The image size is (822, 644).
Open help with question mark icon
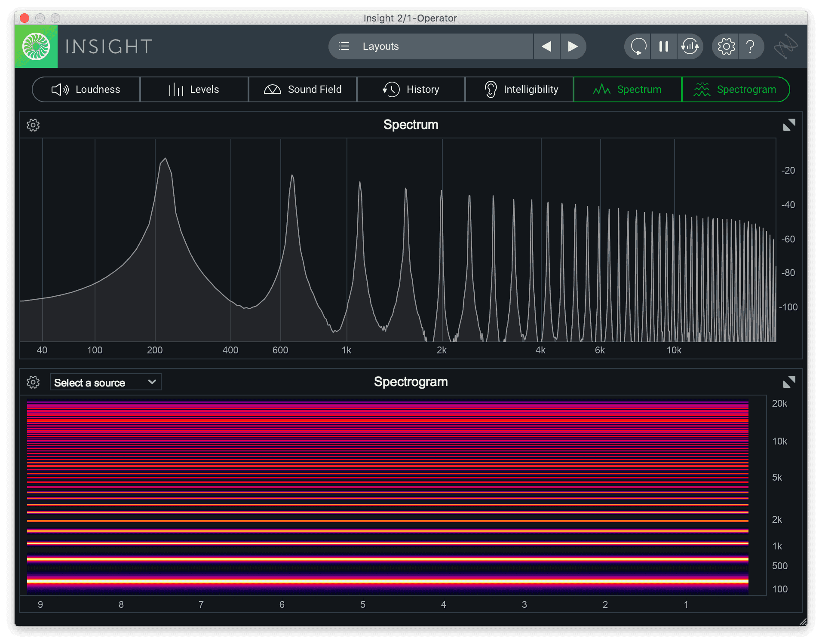point(751,46)
